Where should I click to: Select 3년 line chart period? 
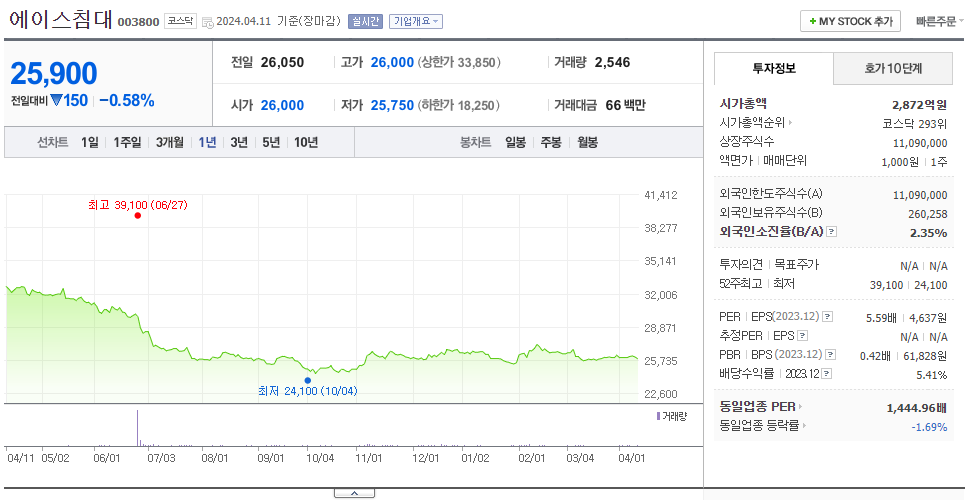click(239, 143)
